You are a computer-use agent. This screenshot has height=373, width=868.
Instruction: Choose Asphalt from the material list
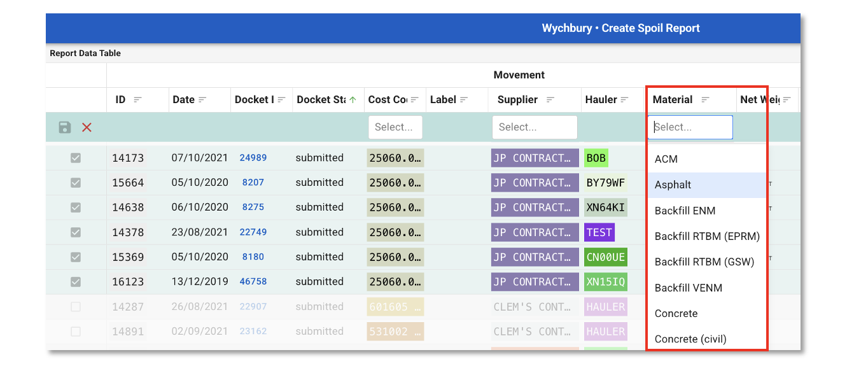click(x=673, y=185)
